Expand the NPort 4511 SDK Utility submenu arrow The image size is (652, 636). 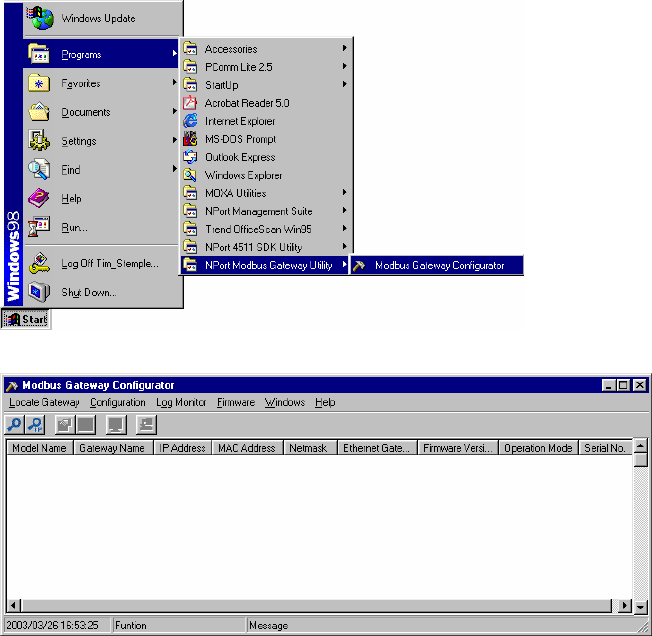(344, 246)
